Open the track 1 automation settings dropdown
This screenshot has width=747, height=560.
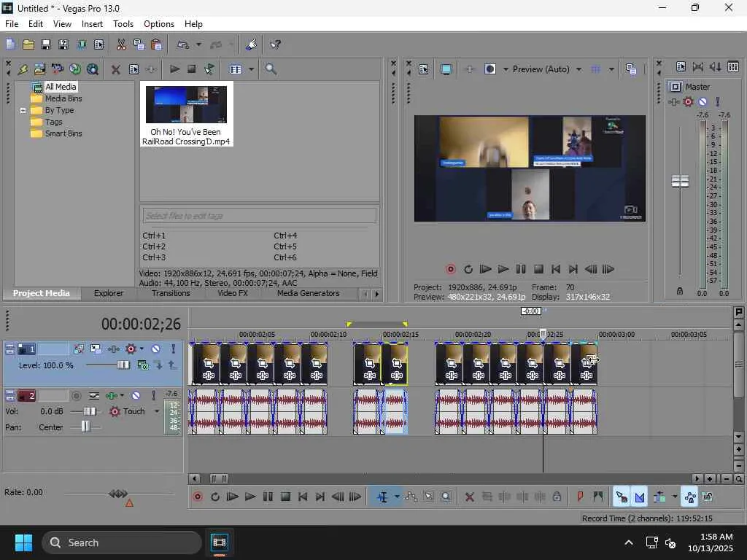tap(142, 349)
